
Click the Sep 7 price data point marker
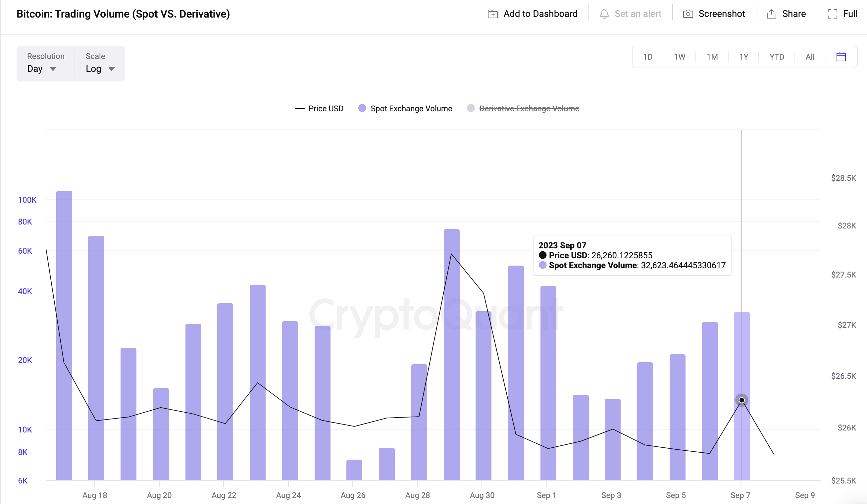pos(742,400)
